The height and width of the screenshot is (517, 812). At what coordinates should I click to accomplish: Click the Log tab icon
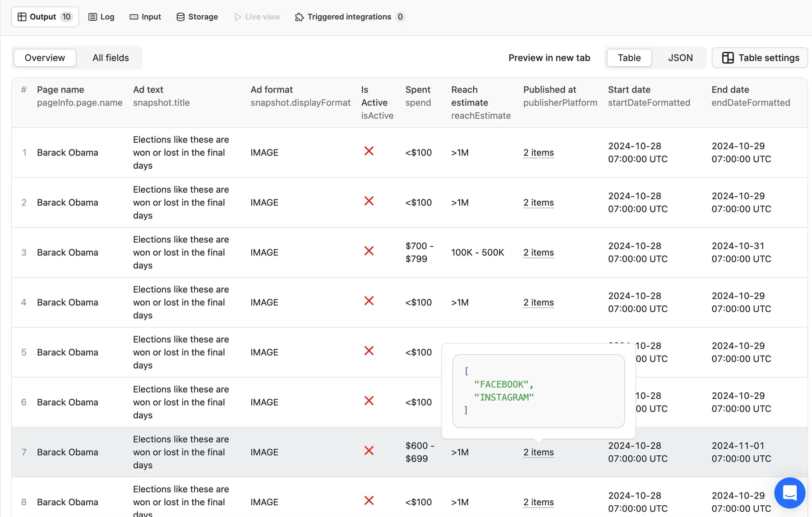pos(92,17)
